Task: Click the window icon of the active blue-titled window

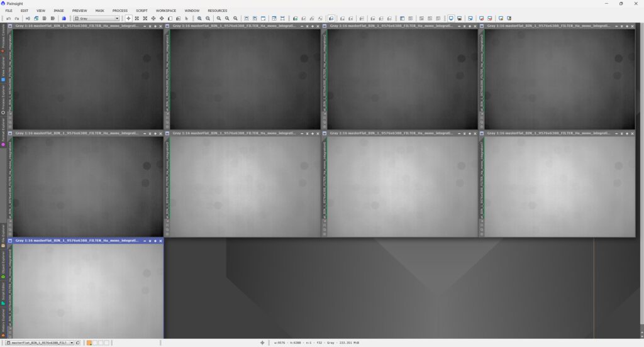Action: pyautogui.click(x=10, y=241)
